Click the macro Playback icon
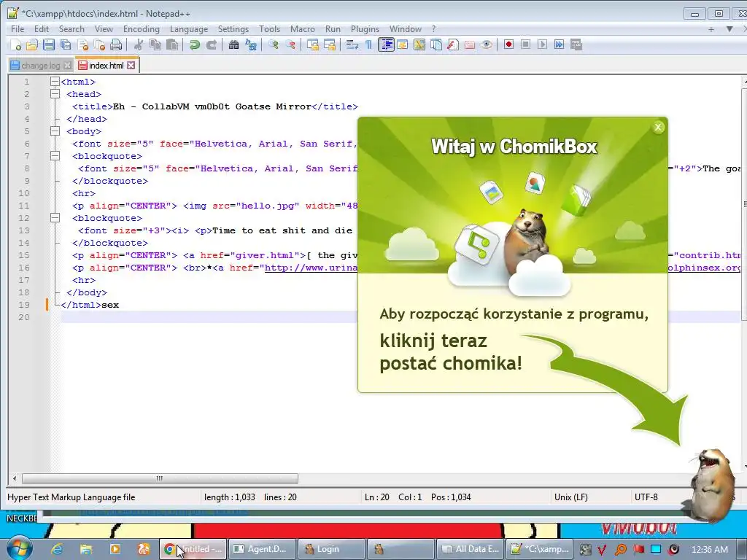 click(542, 44)
